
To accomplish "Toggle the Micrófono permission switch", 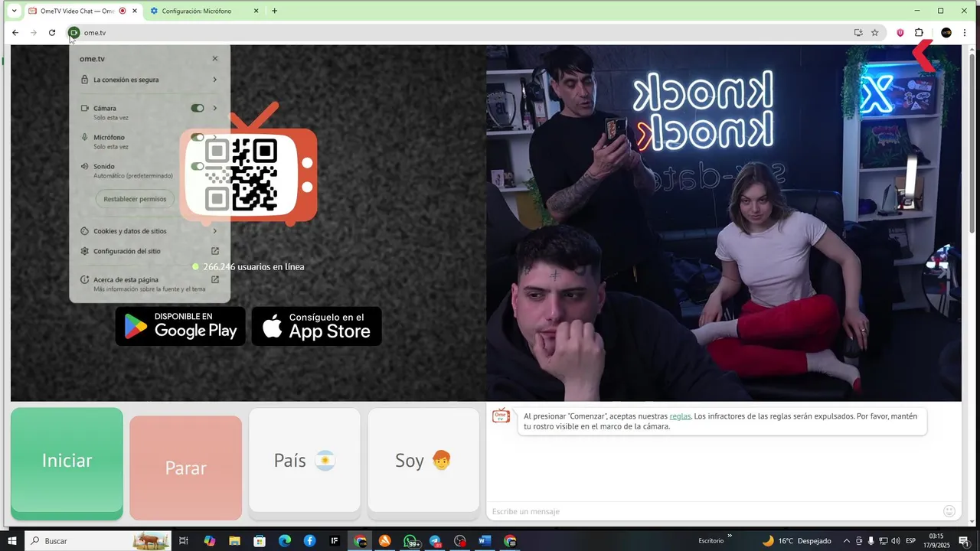I will point(198,137).
